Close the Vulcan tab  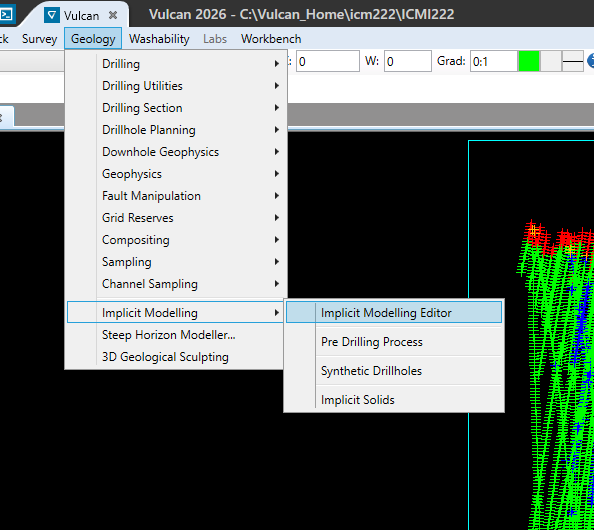[x=113, y=15]
